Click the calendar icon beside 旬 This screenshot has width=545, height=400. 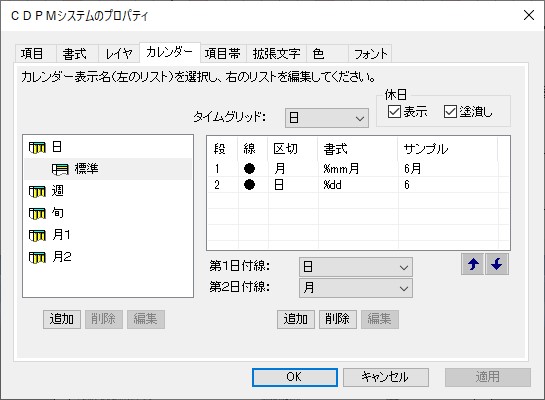[x=37, y=213]
